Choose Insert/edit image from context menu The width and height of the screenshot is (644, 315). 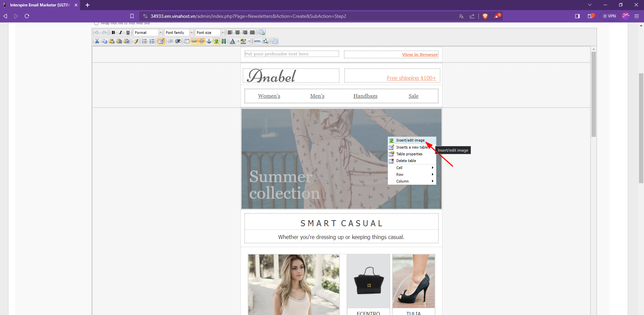[410, 140]
